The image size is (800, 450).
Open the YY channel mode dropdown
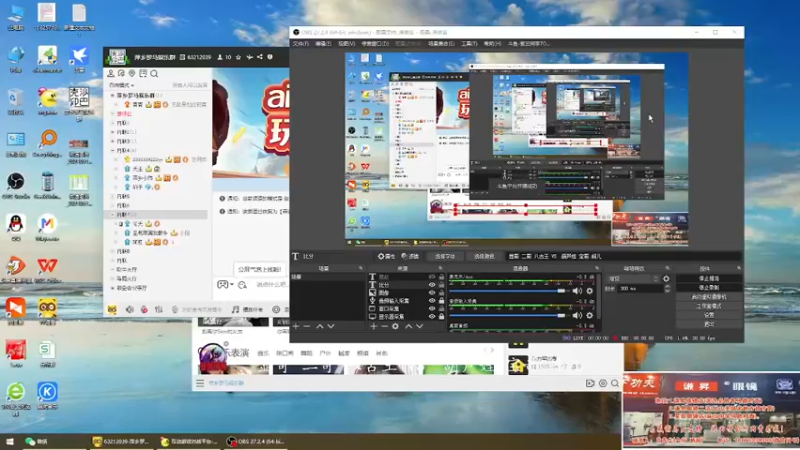(122, 85)
